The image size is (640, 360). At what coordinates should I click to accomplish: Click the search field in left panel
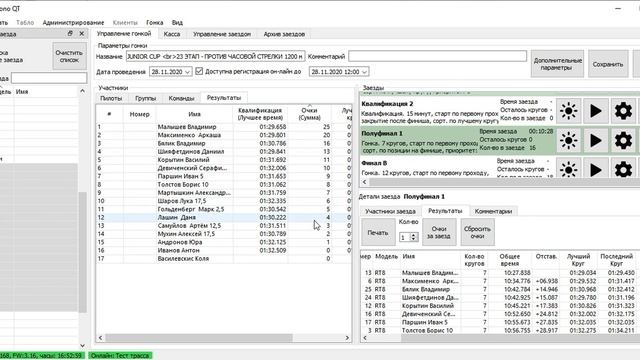[49, 78]
